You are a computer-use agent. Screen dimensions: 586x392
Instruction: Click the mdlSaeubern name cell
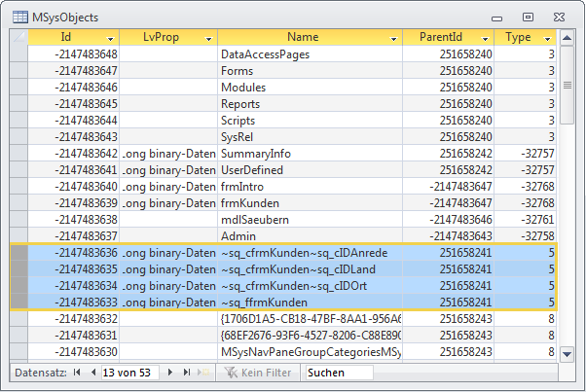tap(309, 220)
